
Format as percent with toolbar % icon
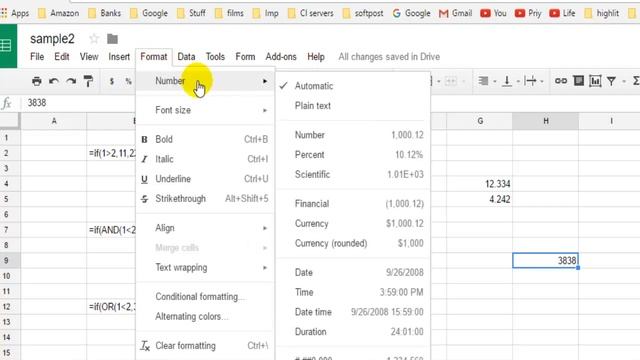tap(129, 81)
